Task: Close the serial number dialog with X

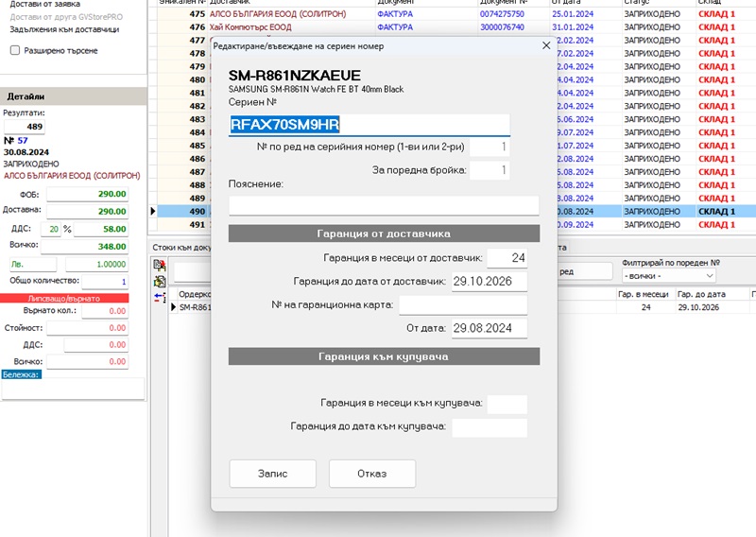Action: (x=546, y=45)
